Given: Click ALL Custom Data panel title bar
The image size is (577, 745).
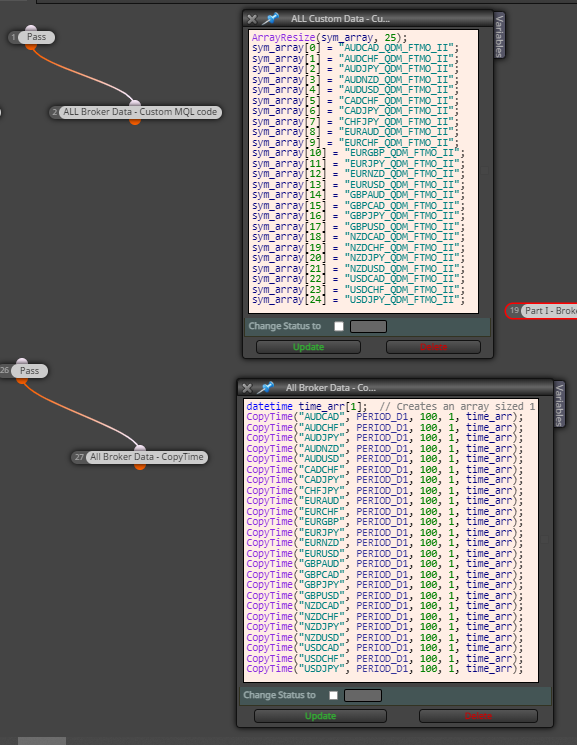Looking at the screenshot, I should [368, 19].
